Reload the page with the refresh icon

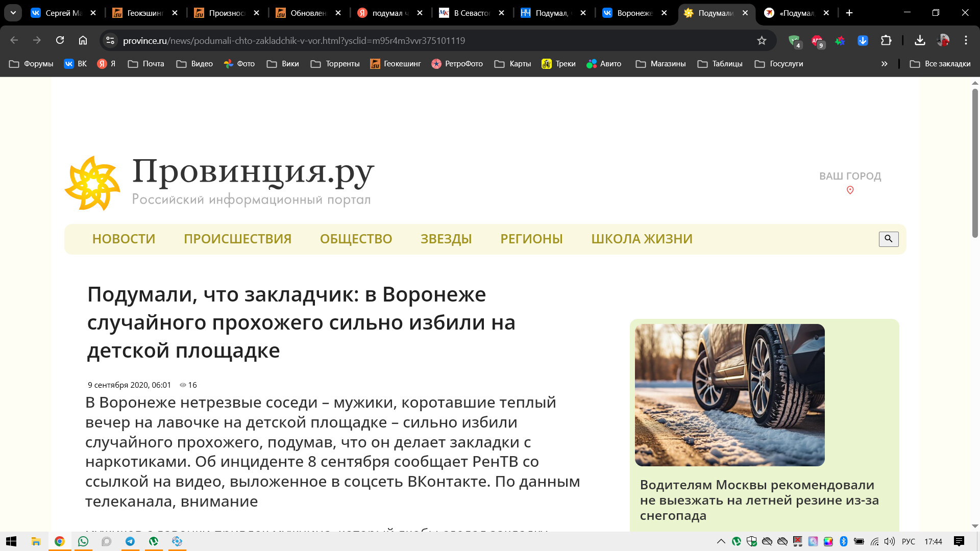coord(60,40)
